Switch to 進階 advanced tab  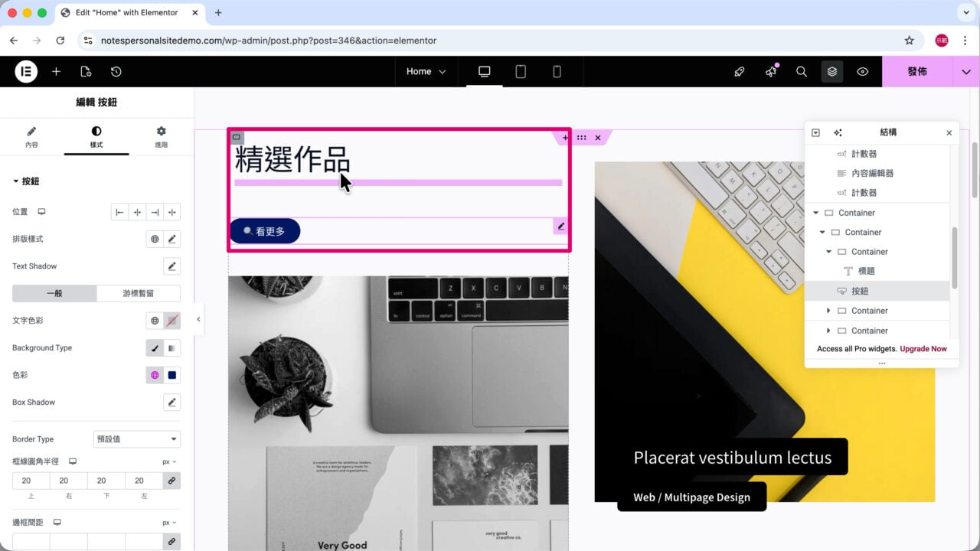(x=161, y=137)
